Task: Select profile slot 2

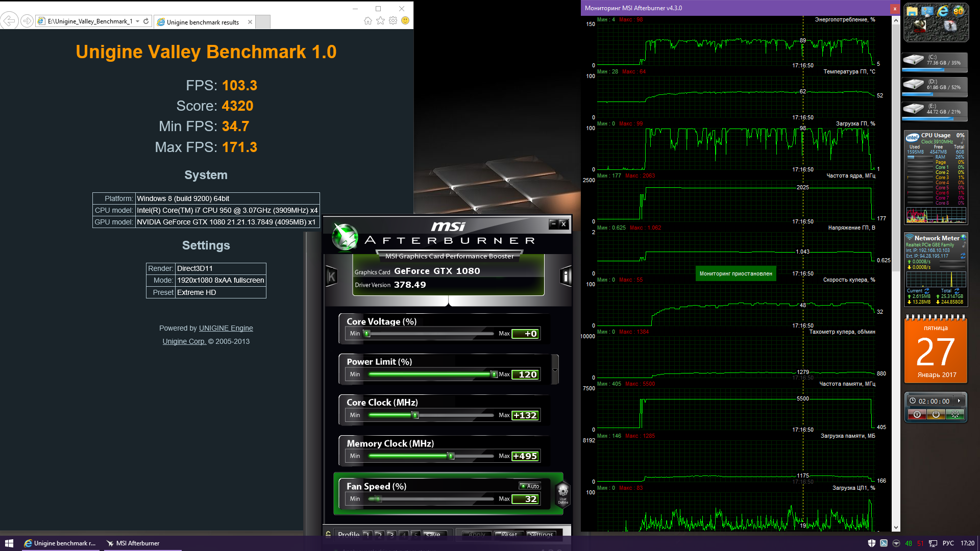Action: tap(379, 534)
